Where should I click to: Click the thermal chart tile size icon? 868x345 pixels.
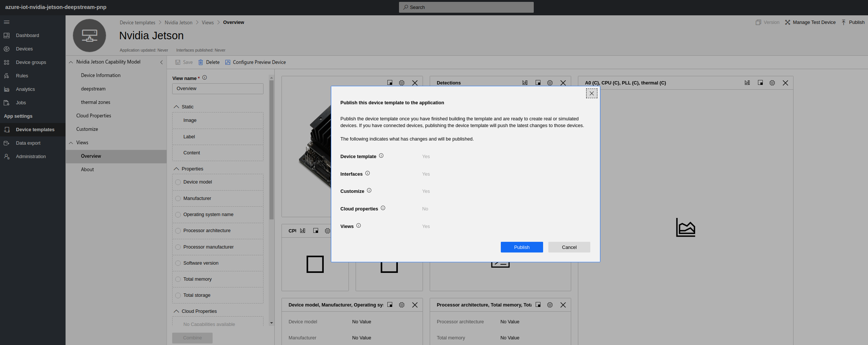(760, 83)
